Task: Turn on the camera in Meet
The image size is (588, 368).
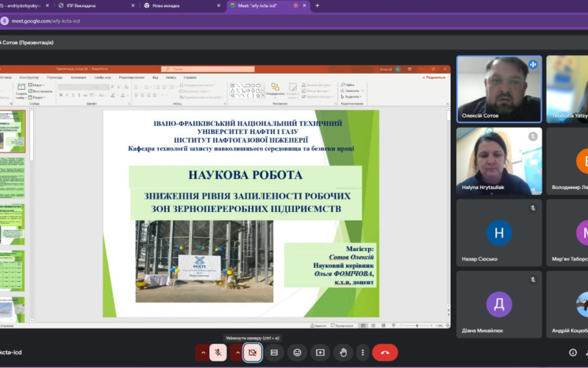Action: click(252, 353)
